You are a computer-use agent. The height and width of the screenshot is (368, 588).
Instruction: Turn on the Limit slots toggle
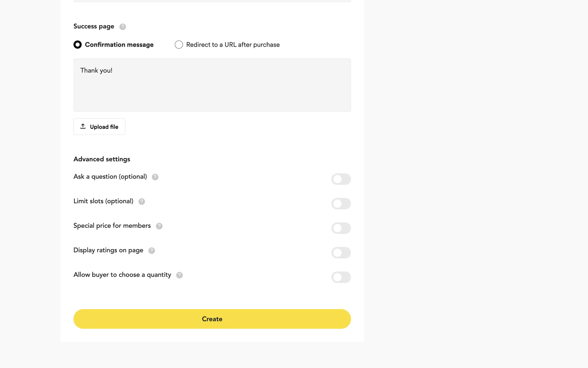[x=341, y=204]
